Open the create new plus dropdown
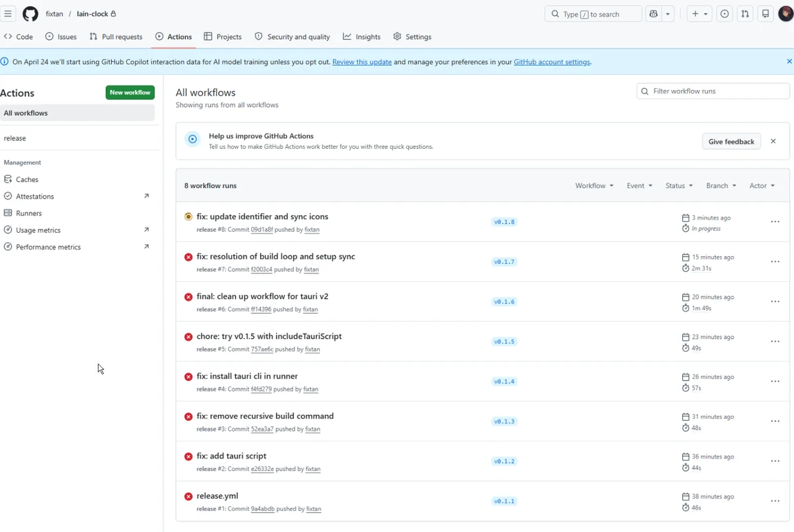794x532 pixels. point(699,14)
